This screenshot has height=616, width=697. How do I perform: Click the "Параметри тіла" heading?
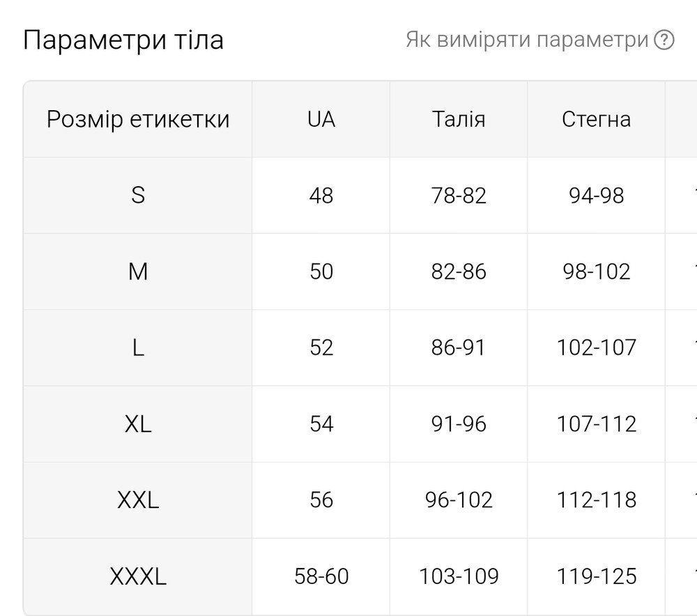click(x=123, y=40)
